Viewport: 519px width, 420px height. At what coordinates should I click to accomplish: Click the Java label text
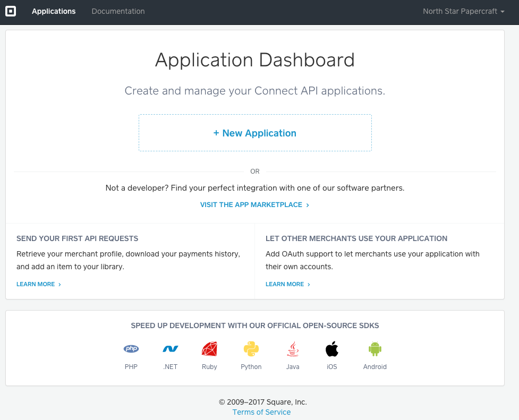(x=293, y=367)
